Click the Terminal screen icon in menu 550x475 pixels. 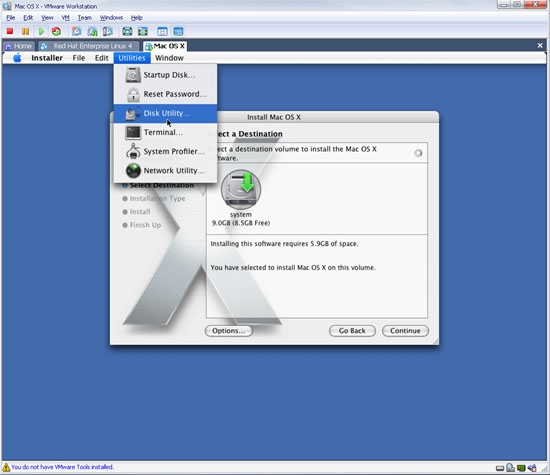click(133, 132)
